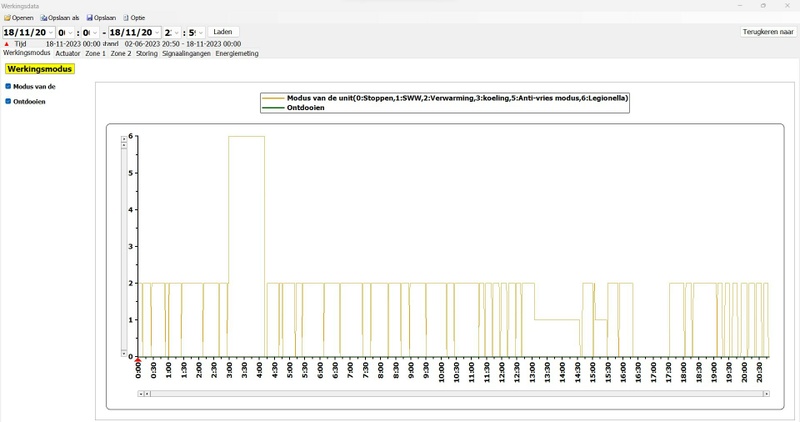The image size is (800, 422).
Task: Click the chart's vertical scrollbar down arrow
Action: pyautogui.click(x=124, y=353)
